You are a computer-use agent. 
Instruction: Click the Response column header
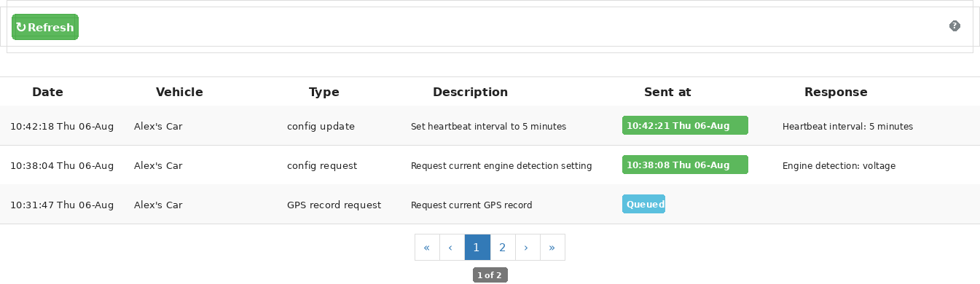[x=836, y=92]
